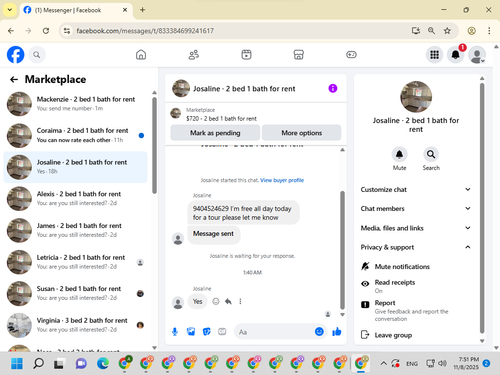Send a thumbs-up like
The height and width of the screenshot is (375, 500).
pos(337,331)
